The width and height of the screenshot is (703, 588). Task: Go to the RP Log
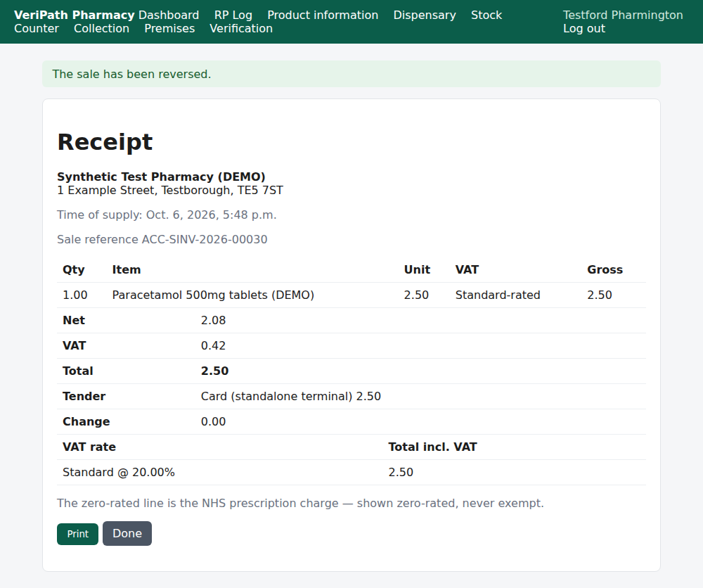pos(233,15)
